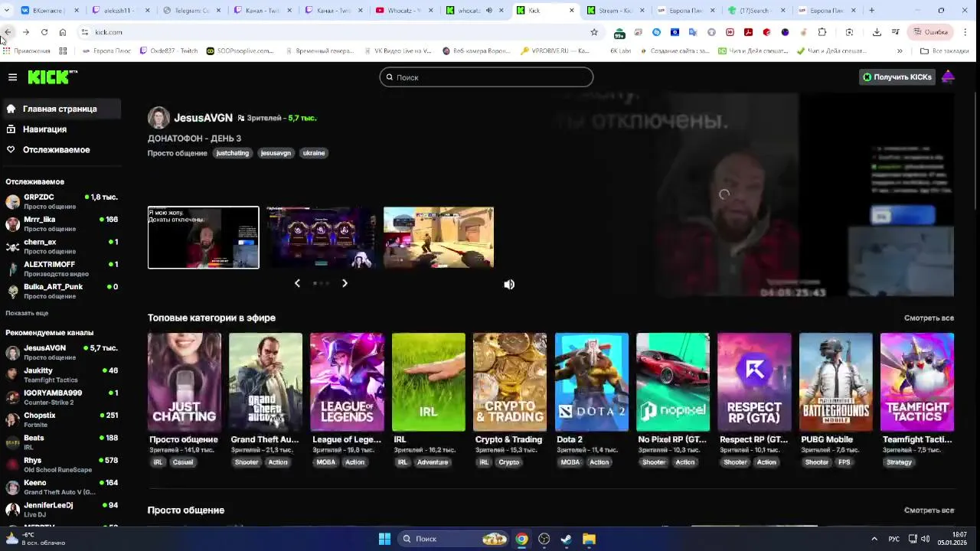Open Teamfight Tactics category card
Viewport: 980px width, 551px height.
pyautogui.click(x=917, y=382)
